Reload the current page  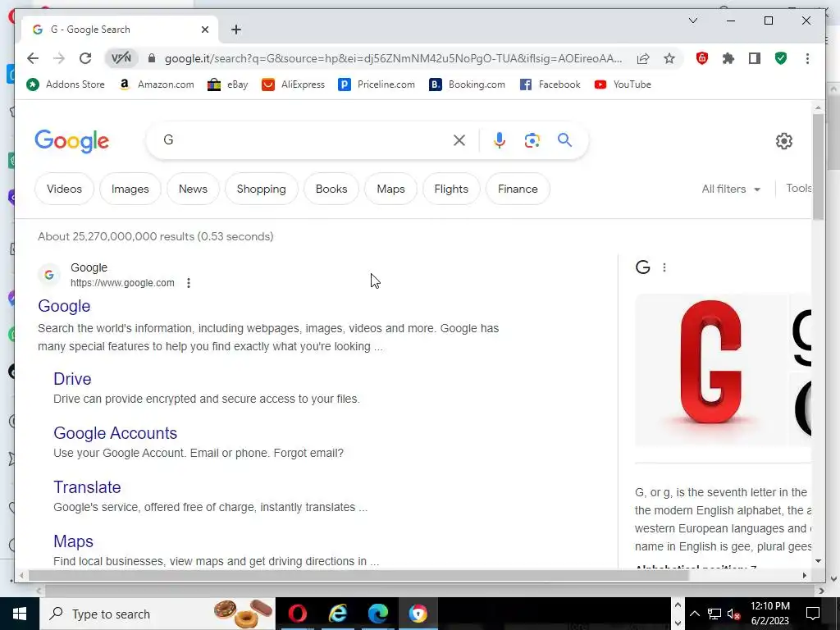pos(85,58)
